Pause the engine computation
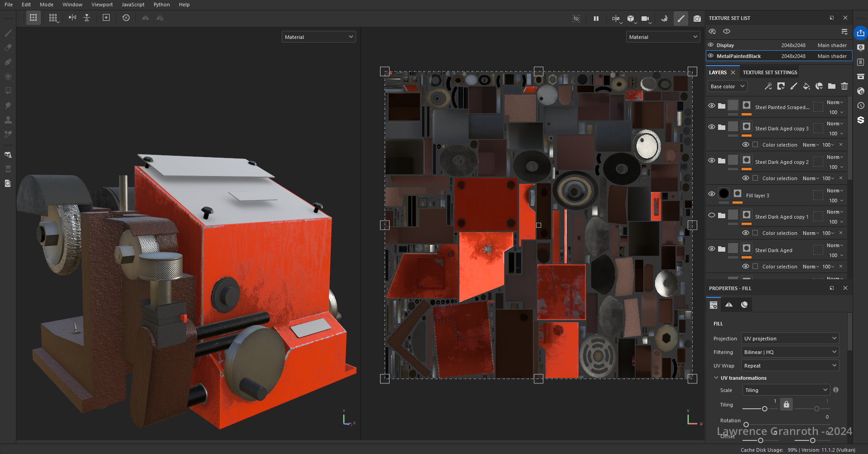 [596, 19]
